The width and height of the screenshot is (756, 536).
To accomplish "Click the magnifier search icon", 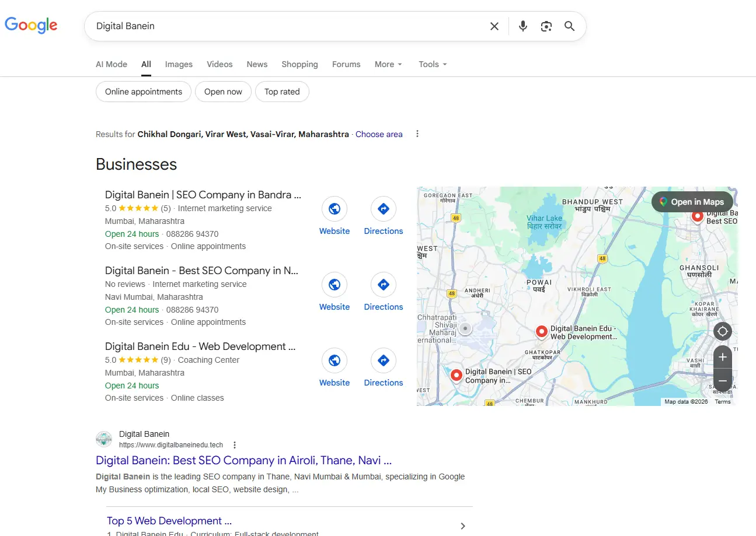I will click(x=570, y=26).
